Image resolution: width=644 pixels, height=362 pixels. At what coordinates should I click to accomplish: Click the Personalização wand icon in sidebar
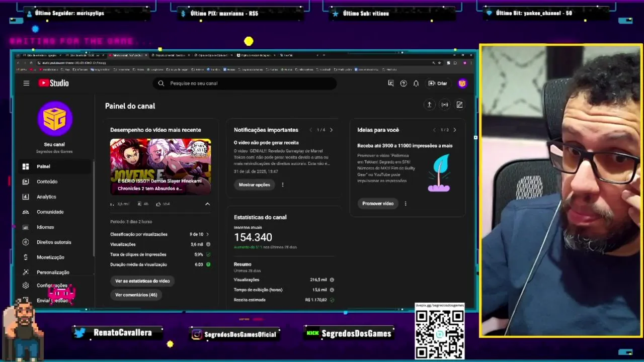[26, 273]
